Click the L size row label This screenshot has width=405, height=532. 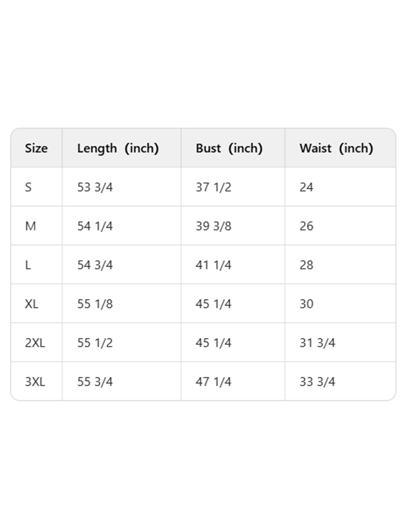28,265
